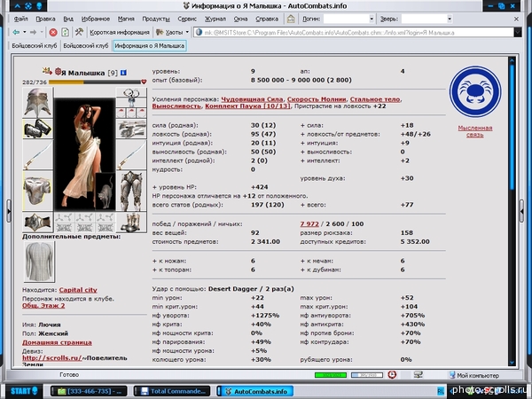This screenshot has height=399, width=532.
Task: Open the back button history dropdown
Action: coord(25,32)
